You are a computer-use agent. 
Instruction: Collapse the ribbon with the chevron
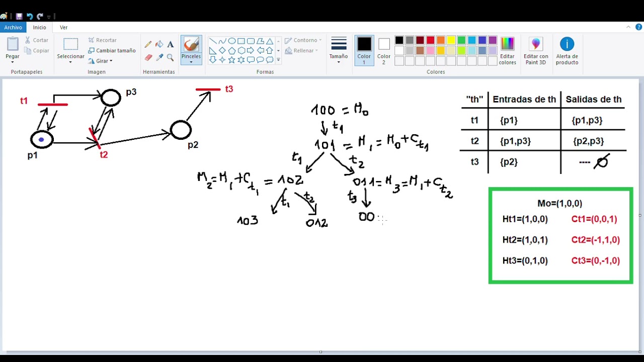click(x=628, y=27)
